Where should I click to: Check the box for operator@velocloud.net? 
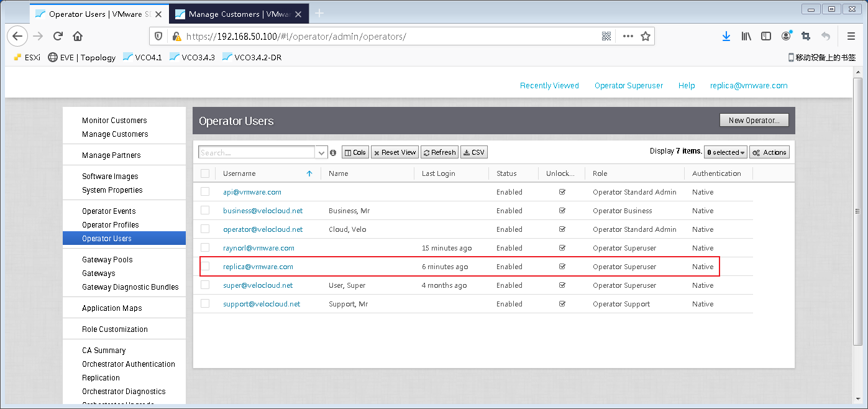coord(205,229)
